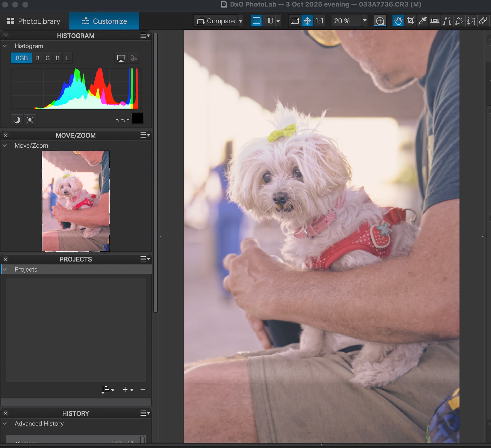Select the force parallels perspective tool
The height and width of the screenshot is (448, 491).
coord(447,21)
